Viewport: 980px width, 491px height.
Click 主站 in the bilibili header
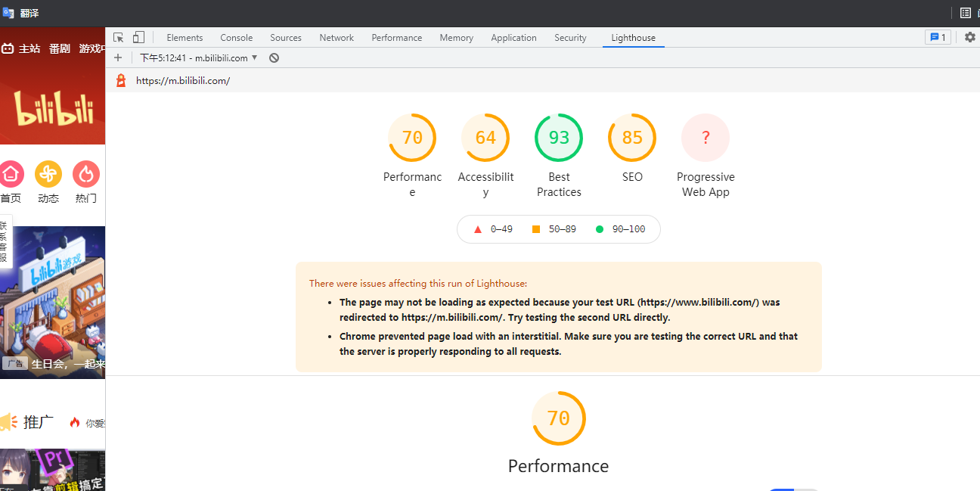(29, 48)
